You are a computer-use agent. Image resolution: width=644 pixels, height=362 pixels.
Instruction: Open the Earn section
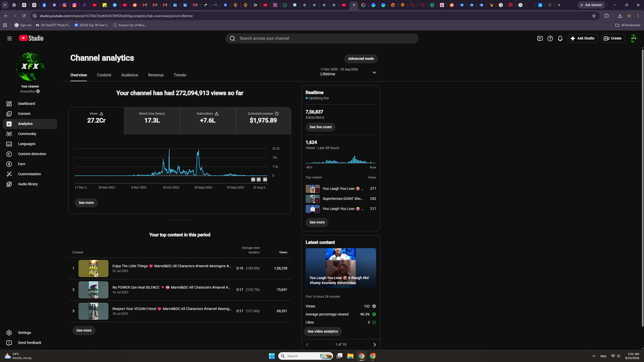point(30,164)
